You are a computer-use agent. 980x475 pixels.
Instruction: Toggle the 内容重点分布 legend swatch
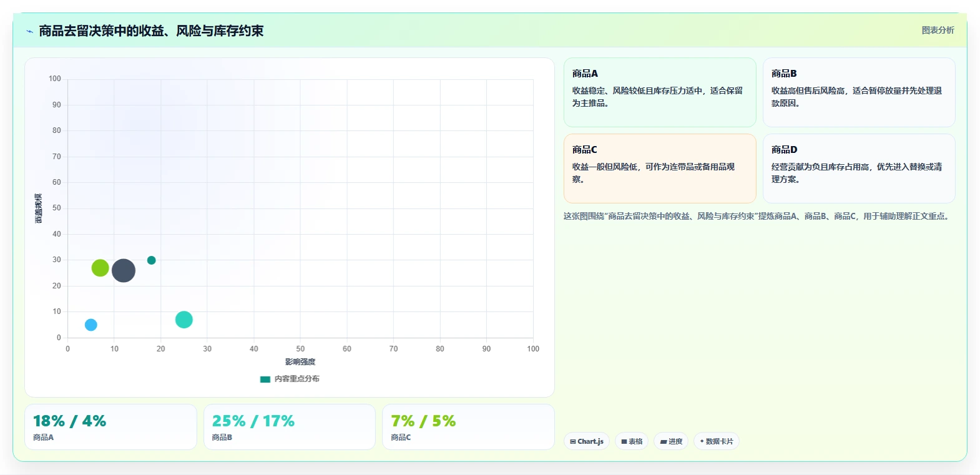[265, 379]
